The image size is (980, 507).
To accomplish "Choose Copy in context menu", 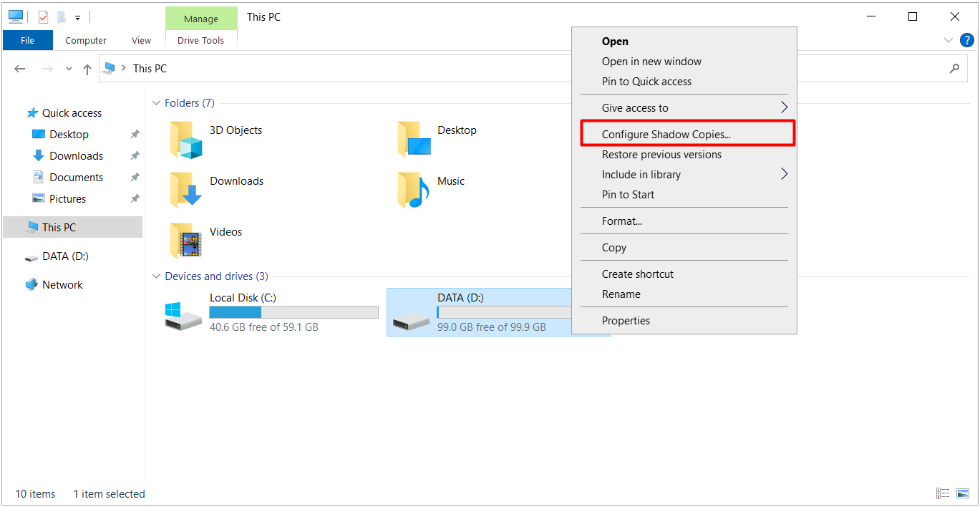I will (x=684, y=248).
